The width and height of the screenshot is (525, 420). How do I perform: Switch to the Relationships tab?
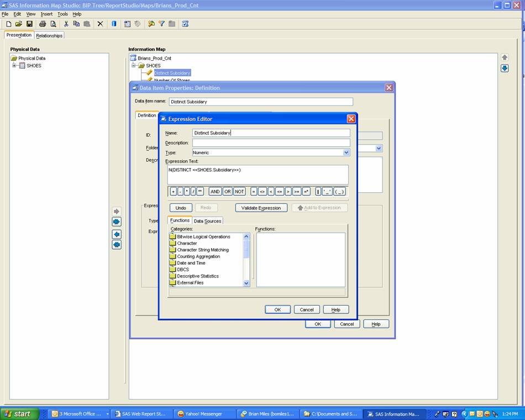[x=49, y=35]
